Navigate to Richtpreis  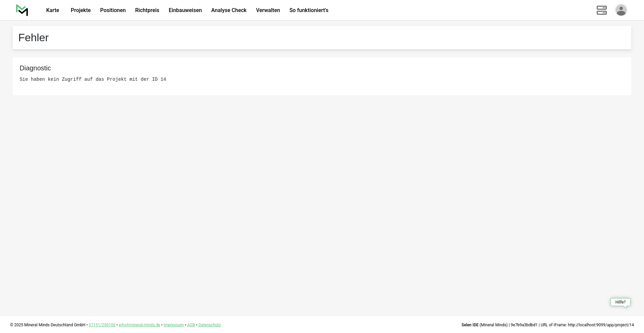pos(147,10)
